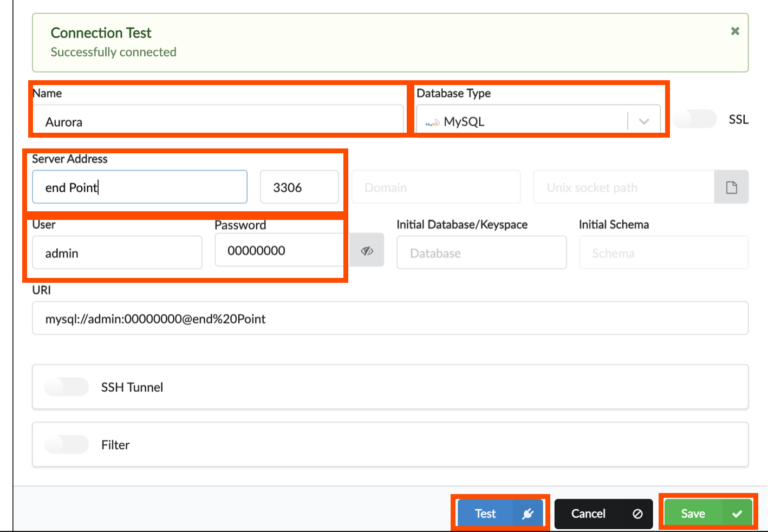Click the MySQL logo icon in Database Type

[432, 122]
